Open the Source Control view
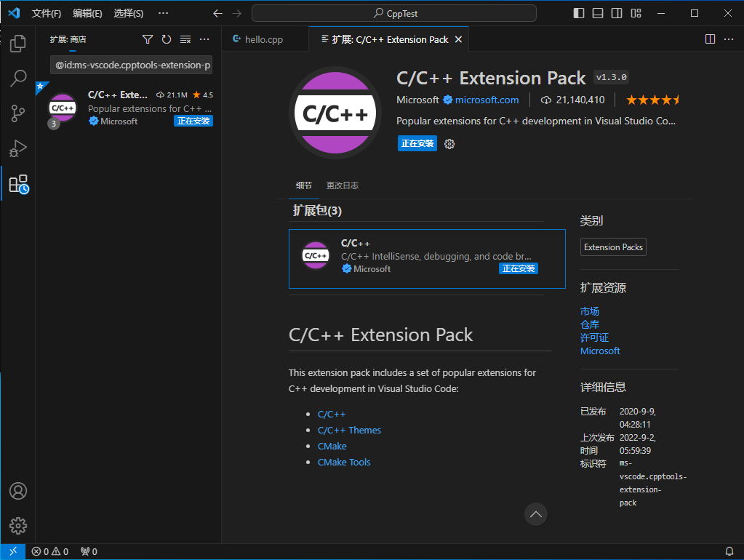744x560 pixels. point(17,113)
